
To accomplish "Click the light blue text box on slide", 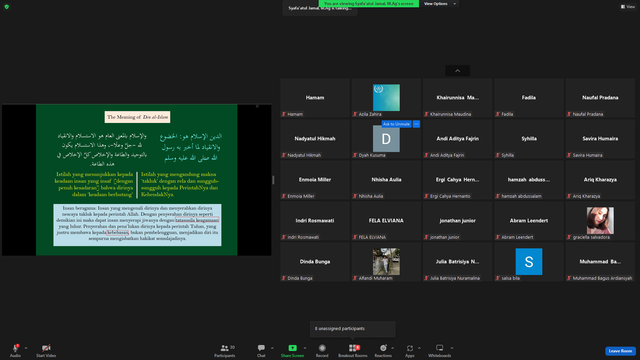I will (137, 225).
